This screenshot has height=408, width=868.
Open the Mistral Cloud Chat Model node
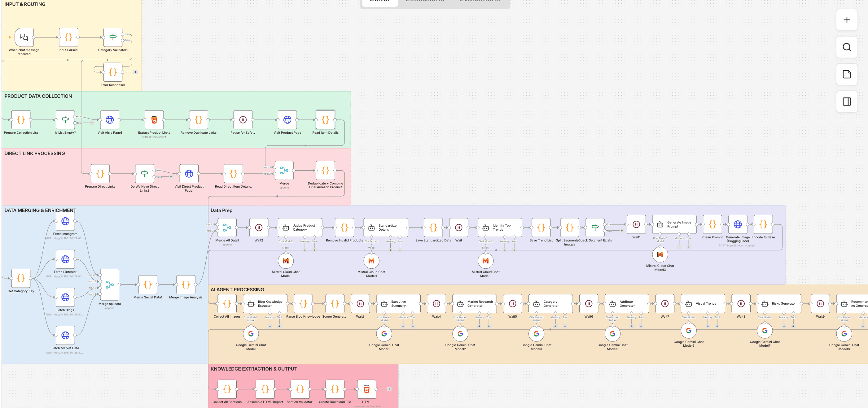pos(285,261)
